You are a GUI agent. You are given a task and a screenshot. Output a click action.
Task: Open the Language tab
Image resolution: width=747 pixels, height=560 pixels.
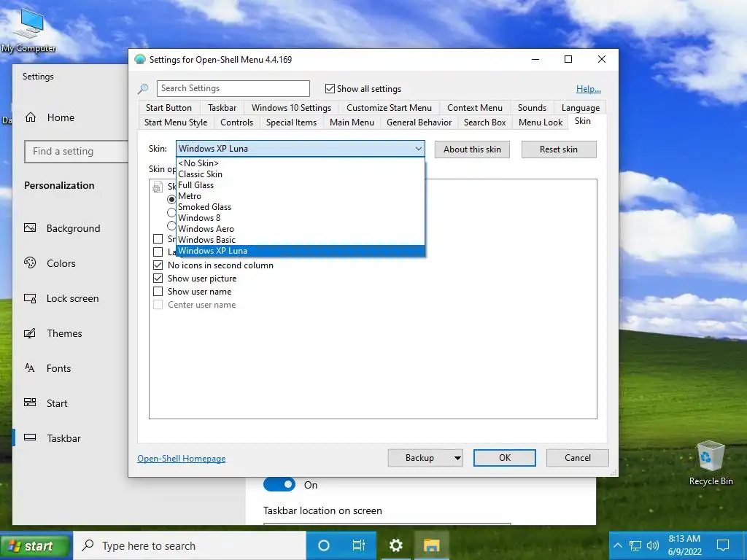[580, 108]
